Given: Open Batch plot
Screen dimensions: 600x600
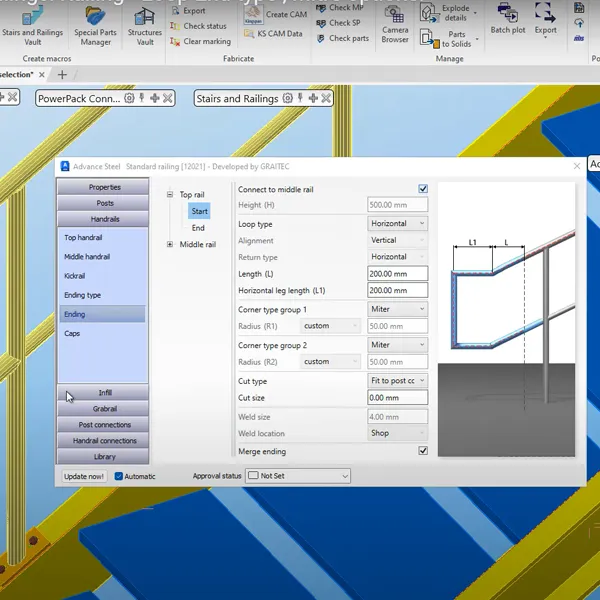Looking at the screenshot, I should point(508,19).
